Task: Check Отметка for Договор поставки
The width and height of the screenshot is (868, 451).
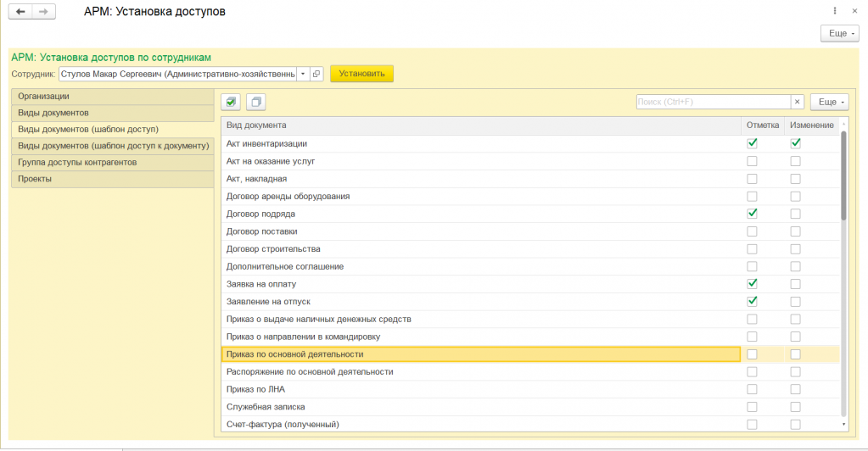Action: coord(752,231)
